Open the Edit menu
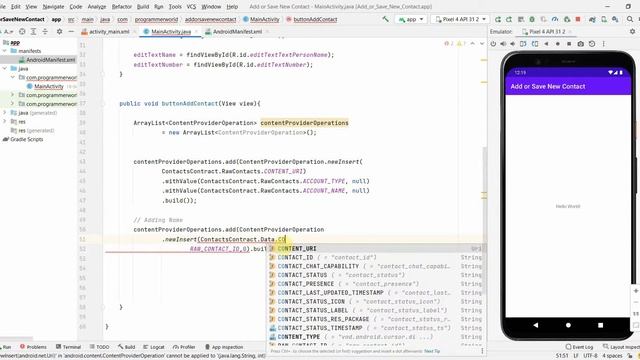The image size is (640, 360). [16, 7]
